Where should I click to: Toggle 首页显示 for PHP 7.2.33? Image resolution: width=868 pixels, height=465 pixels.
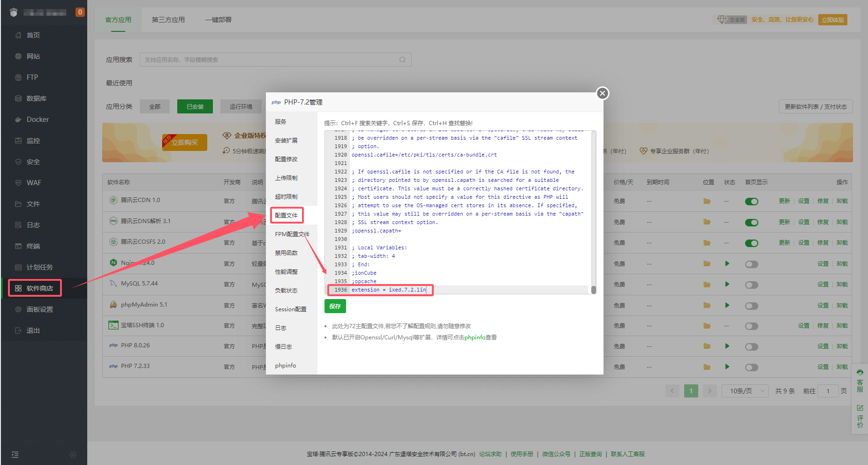[752, 367]
